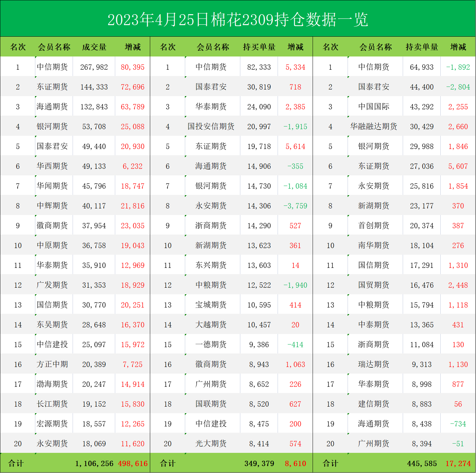Click total volume 1,106,256
Screen dimensions: 476x473
(94, 463)
